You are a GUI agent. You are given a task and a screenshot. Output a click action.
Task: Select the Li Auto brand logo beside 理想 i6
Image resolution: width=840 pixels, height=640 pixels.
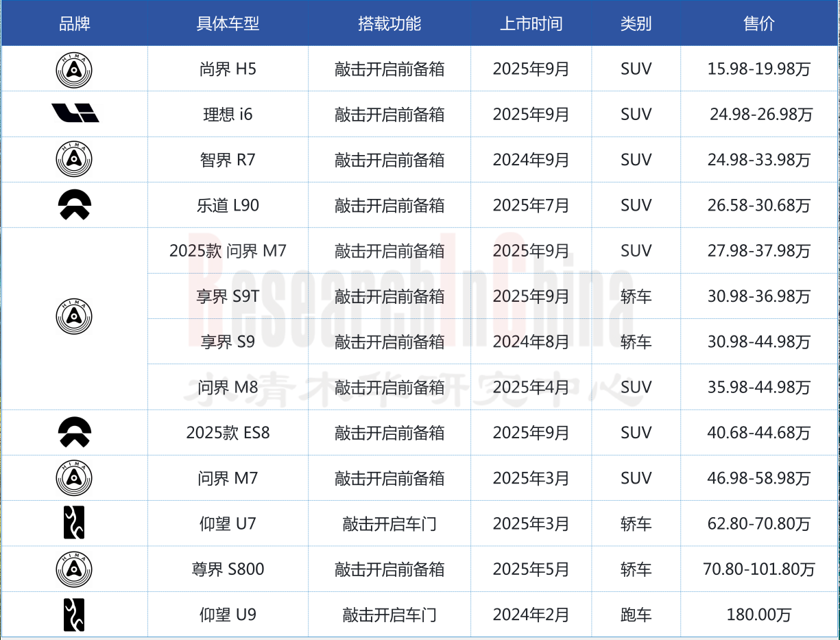(73, 114)
